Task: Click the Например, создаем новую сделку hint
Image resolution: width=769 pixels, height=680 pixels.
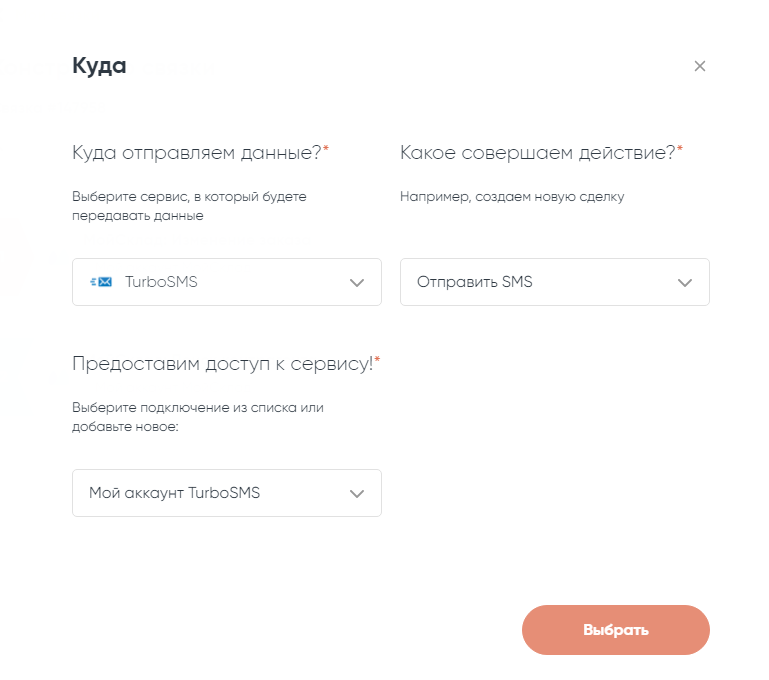Action: tap(512, 197)
